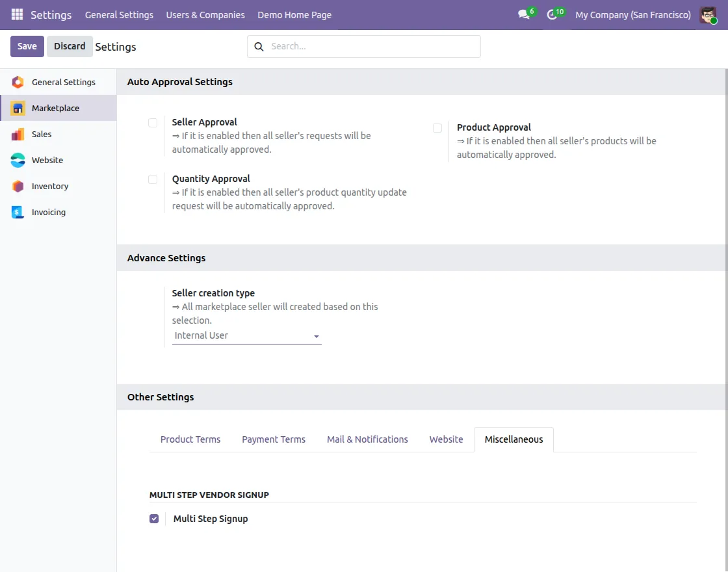Click the Advance Settings heading
Image resolution: width=728 pixels, height=572 pixels.
[x=166, y=257]
